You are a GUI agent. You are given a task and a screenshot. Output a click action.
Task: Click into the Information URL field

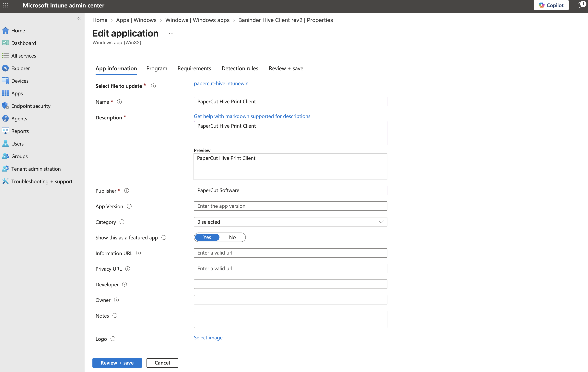(x=290, y=253)
